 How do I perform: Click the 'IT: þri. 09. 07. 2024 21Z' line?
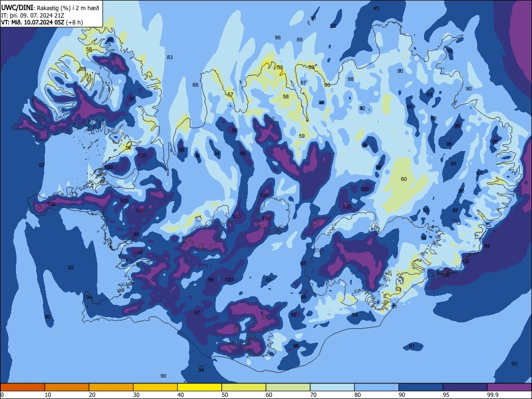32,15
